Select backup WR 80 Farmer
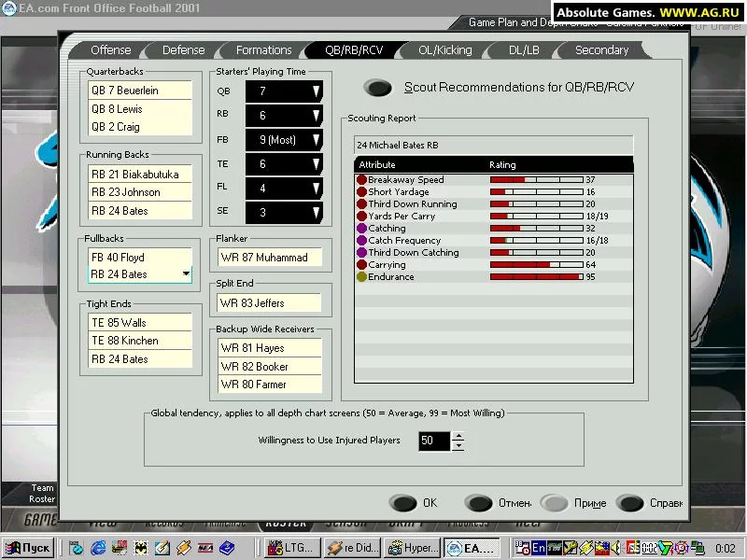Screen dimensions: 747x560 270,385
